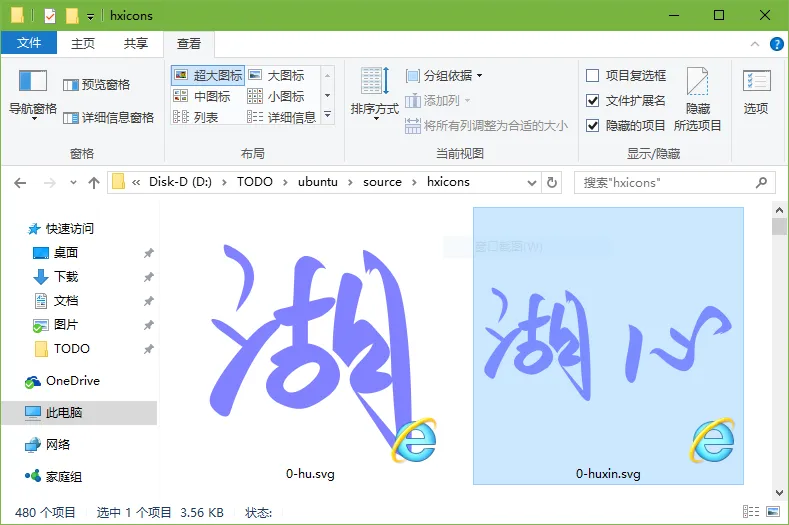Switch to details (详细信息) view layout
789x525 pixels.
click(x=281, y=117)
